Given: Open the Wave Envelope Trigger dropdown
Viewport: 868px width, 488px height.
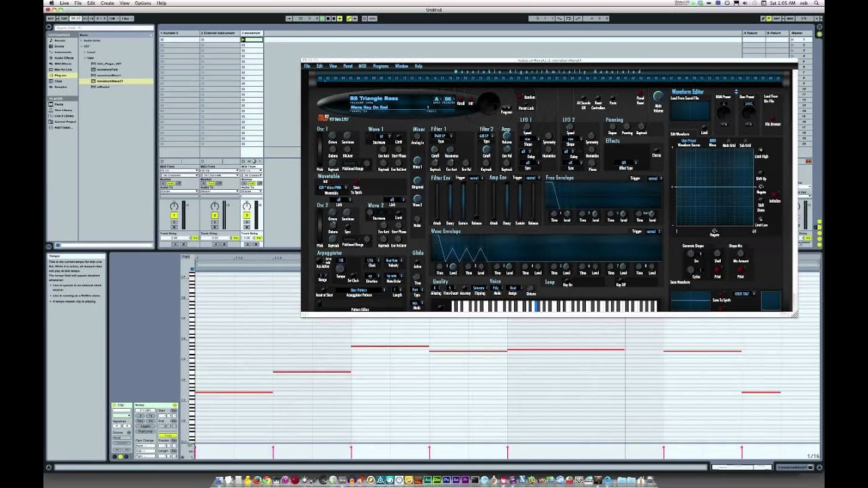Looking at the screenshot, I should (x=653, y=231).
